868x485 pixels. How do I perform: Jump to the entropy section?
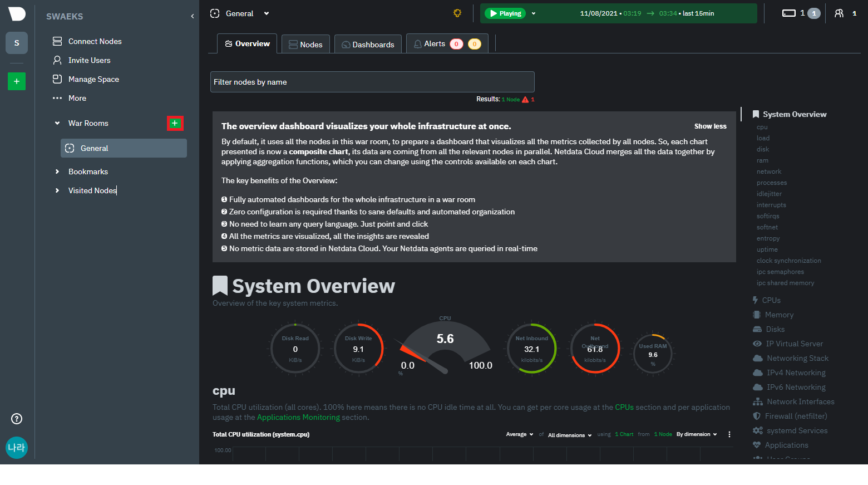(x=768, y=238)
